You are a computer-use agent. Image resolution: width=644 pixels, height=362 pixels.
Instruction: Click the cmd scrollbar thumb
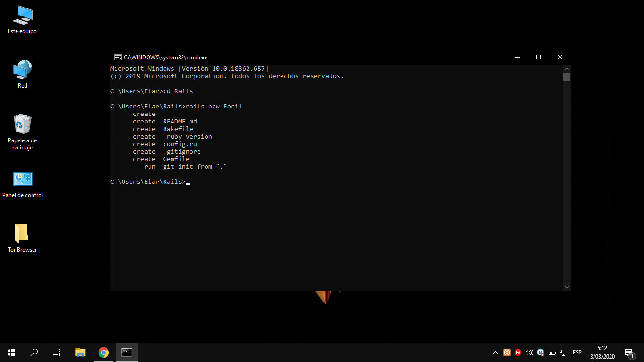[x=567, y=76]
